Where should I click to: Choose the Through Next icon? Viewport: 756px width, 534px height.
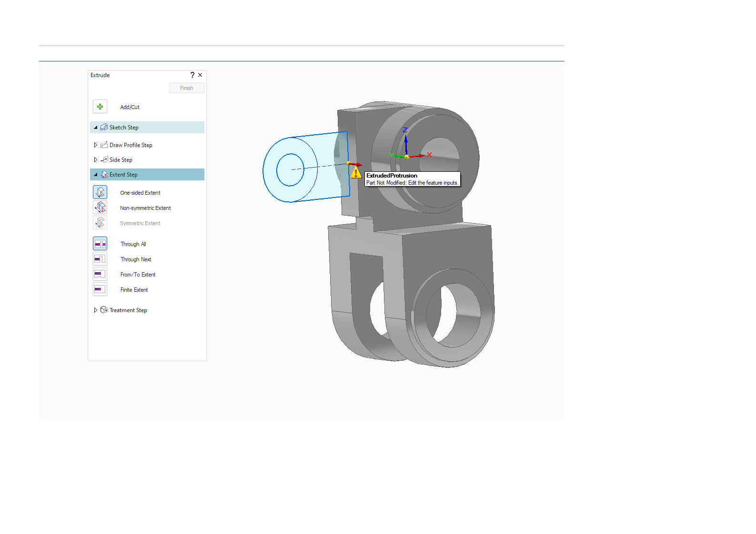point(100,259)
